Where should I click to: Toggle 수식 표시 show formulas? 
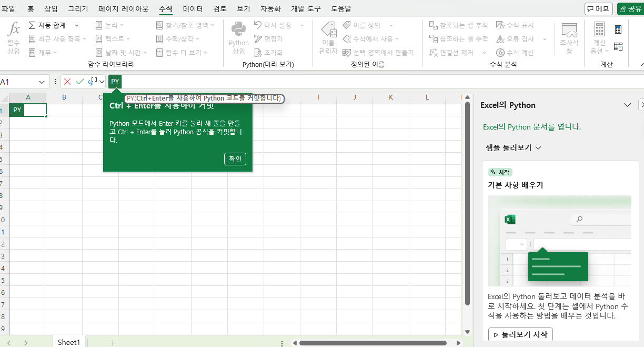pyautogui.click(x=515, y=25)
